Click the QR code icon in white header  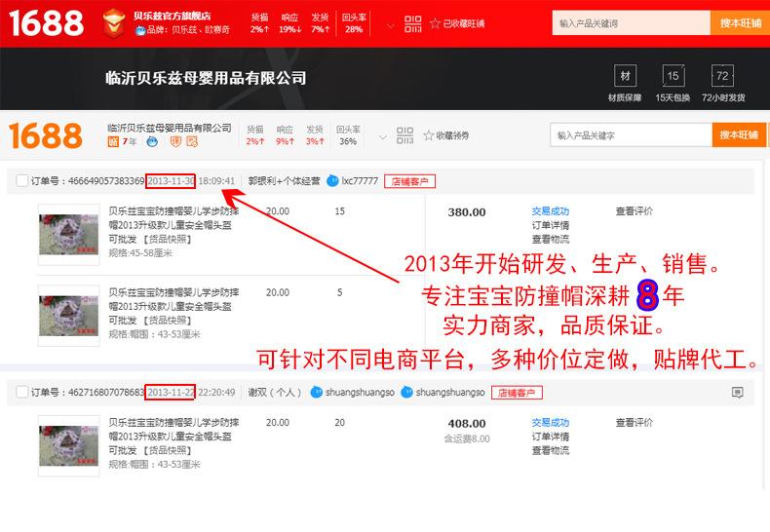pos(404,135)
